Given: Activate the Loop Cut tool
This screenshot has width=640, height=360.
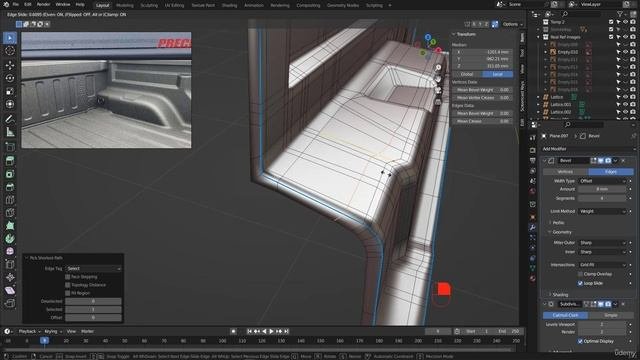Looking at the screenshot, I should coord(10,200).
